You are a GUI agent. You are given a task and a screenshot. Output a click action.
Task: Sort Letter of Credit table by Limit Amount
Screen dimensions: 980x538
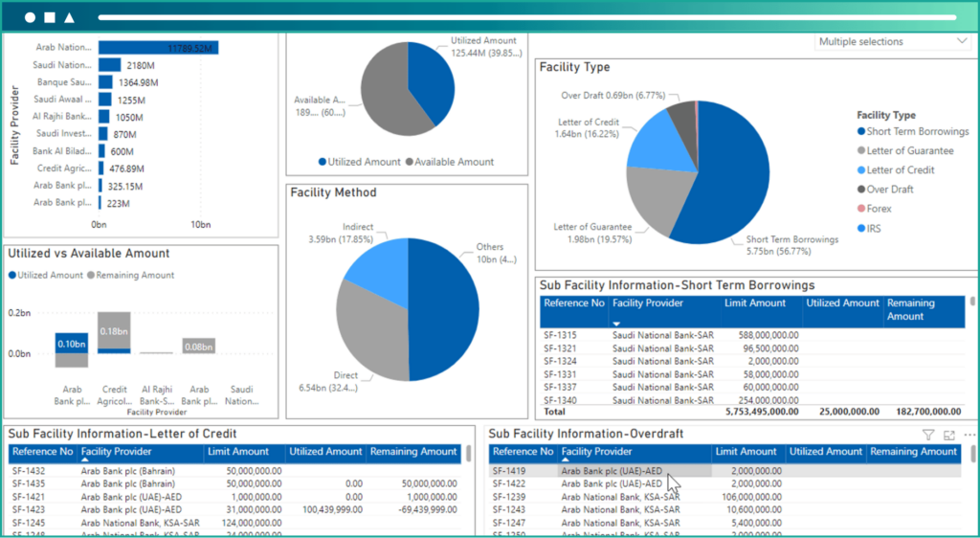click(x=237, y=452)
